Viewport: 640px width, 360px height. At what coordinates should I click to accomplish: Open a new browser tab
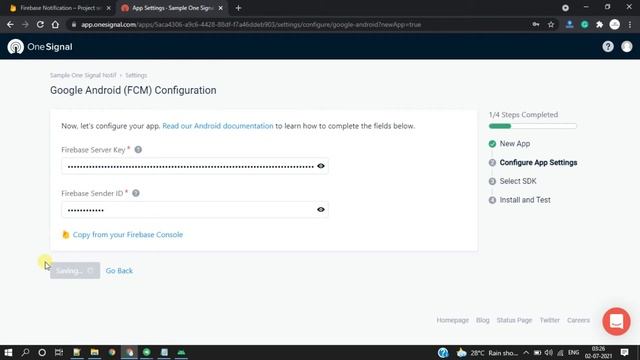click(x=238, y=8)
